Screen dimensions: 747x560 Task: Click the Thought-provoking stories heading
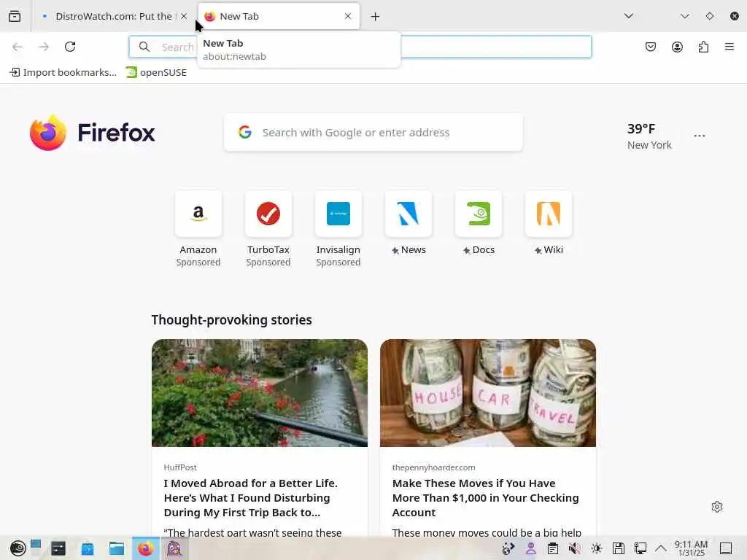231,320
